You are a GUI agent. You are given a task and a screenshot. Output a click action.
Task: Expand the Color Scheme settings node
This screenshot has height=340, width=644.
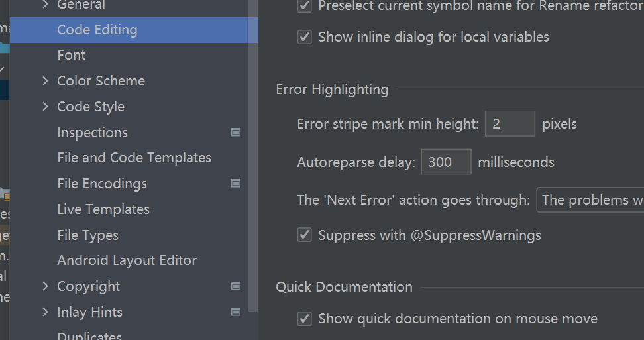point(45,81)
